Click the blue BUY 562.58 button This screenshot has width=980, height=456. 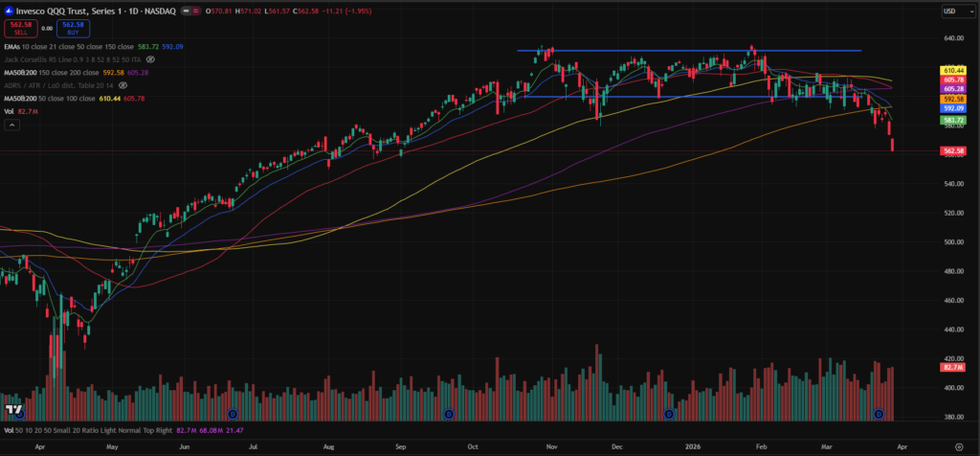(x=73, y=29)
